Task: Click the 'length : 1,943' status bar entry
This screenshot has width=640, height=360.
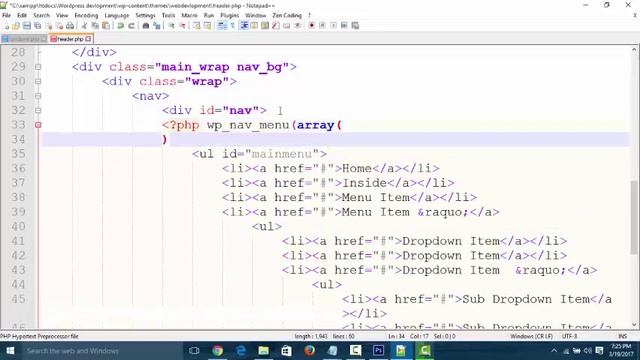Action: click(x=311, y=336)
